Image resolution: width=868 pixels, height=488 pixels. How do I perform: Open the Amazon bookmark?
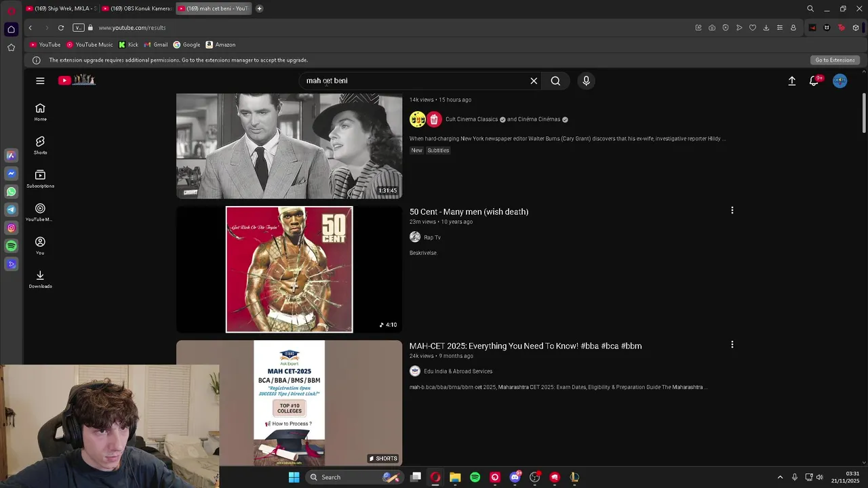click(220, 45)
